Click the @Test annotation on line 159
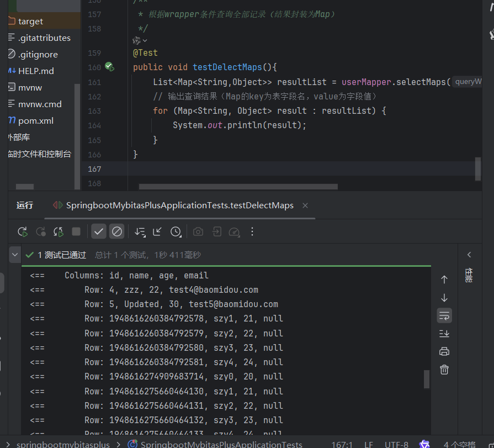 tap(145, 53)
